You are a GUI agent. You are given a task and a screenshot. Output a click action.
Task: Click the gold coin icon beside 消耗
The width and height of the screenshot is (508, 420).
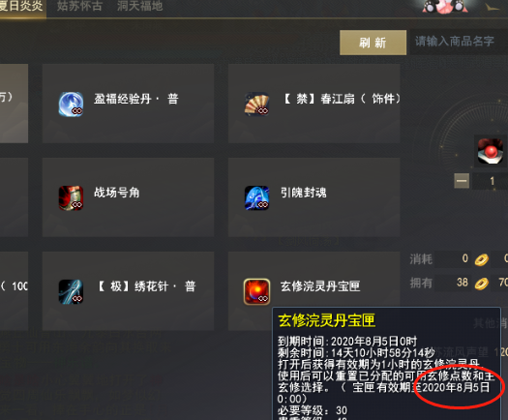[482, 259]
